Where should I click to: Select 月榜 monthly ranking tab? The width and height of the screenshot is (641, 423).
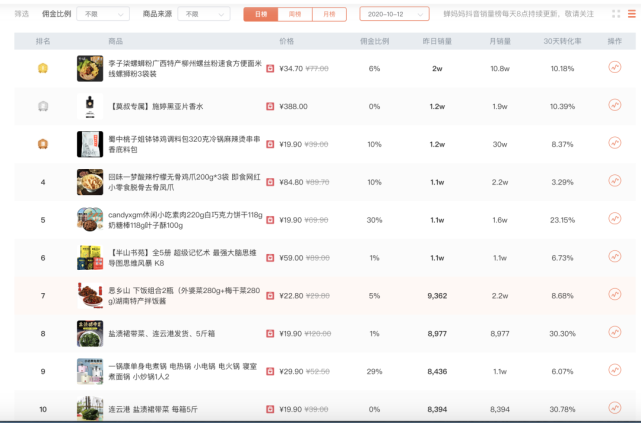tap(329, 14)
